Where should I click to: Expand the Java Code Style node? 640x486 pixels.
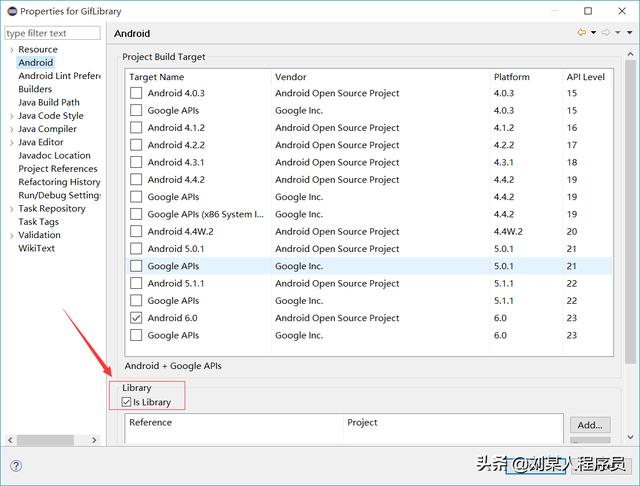11,116
